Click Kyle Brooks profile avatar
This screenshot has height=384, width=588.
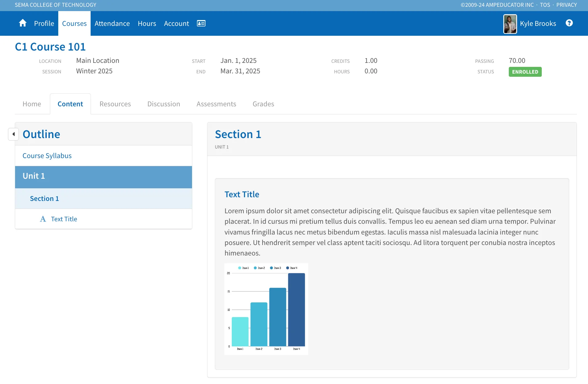(510, 24)
